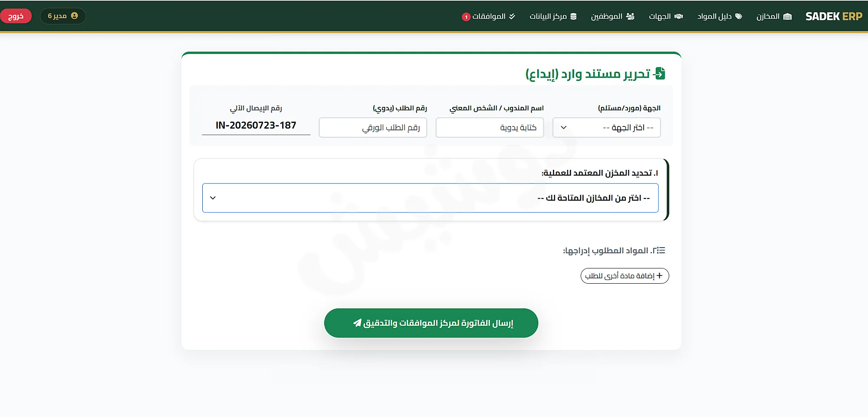Click the double-check icon beside الموافقات
Viewport: 868px width, 417px height.
512,17
